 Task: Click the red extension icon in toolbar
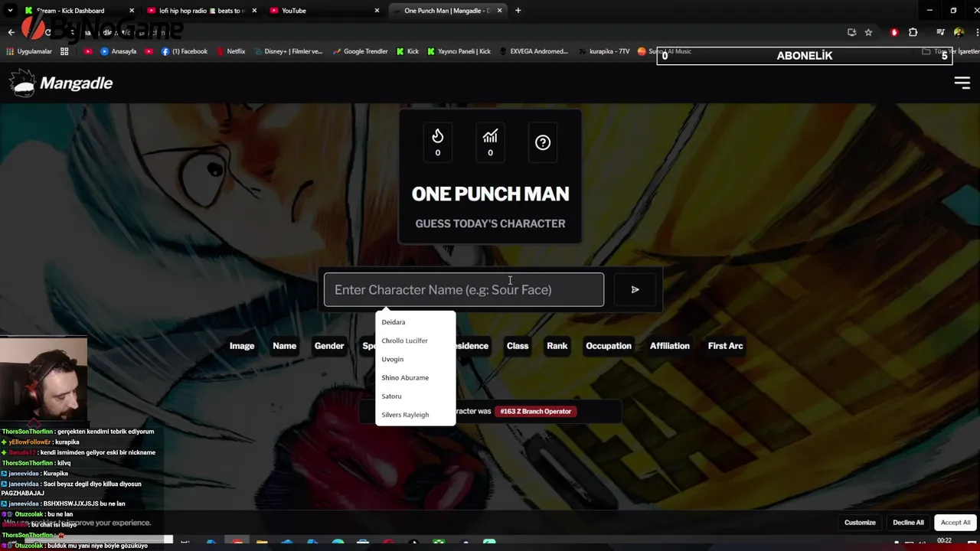click(x=894, y=32)
